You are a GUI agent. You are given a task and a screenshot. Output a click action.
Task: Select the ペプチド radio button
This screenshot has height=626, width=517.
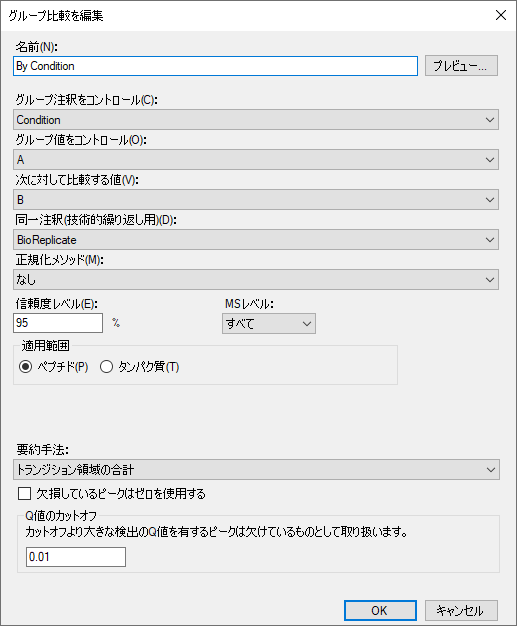pyautogui.click(x=26, y=366)
